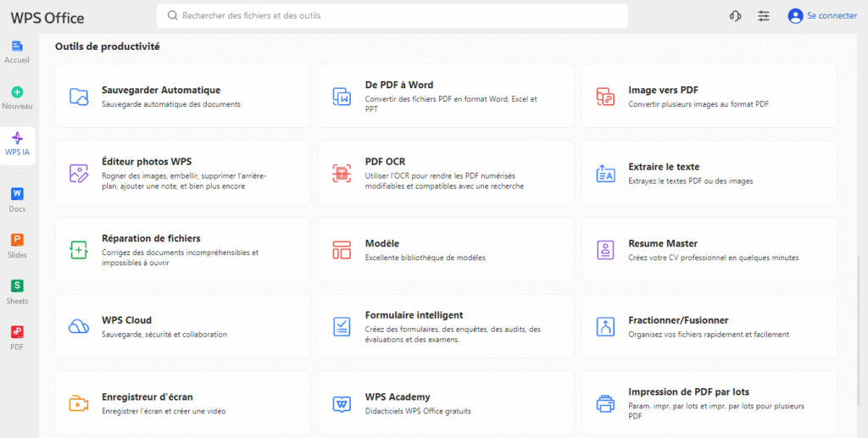Viewport: 868px width, 438px height.
Task: Click the green Nouveau plus icon
Action: [17, 92]
